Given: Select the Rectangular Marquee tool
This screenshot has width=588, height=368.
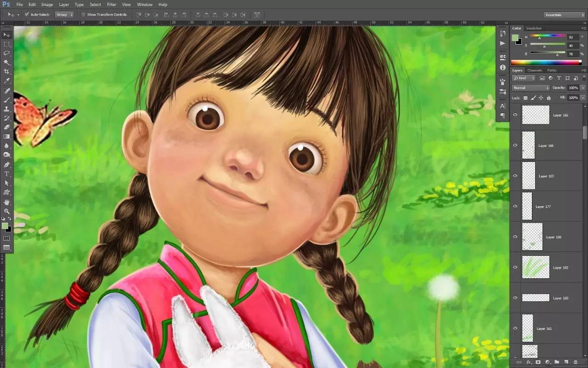Looking at the screenshot, I should tap(7, 44).
